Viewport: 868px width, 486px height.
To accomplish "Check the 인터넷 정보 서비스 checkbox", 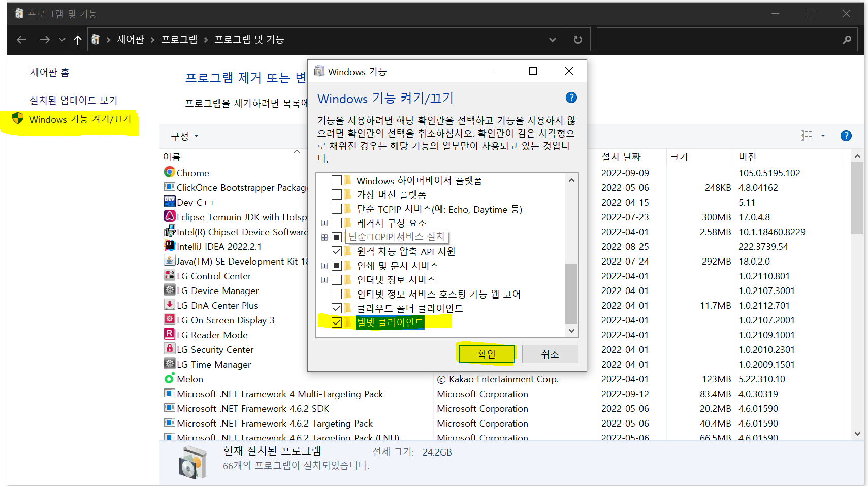I will click(336, 280).
